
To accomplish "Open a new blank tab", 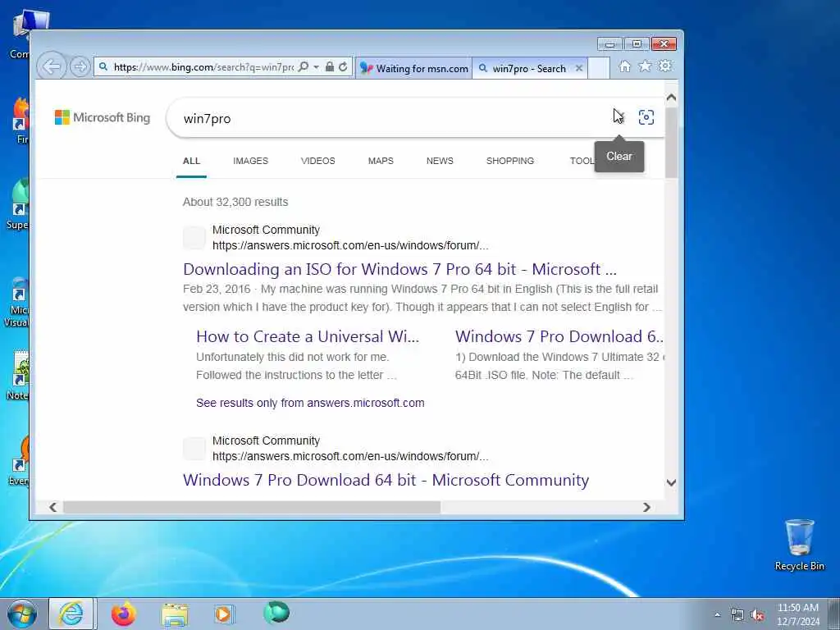I will click(598, 69).
